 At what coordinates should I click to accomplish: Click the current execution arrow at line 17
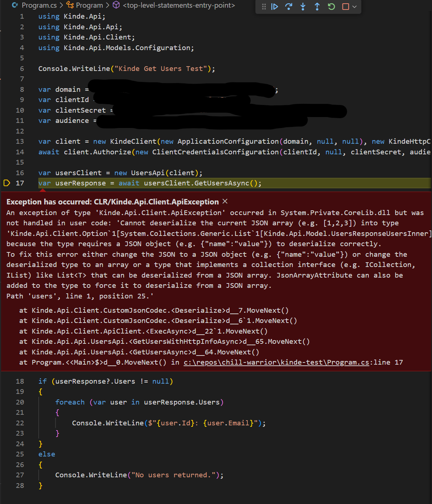tap(7, 183)
